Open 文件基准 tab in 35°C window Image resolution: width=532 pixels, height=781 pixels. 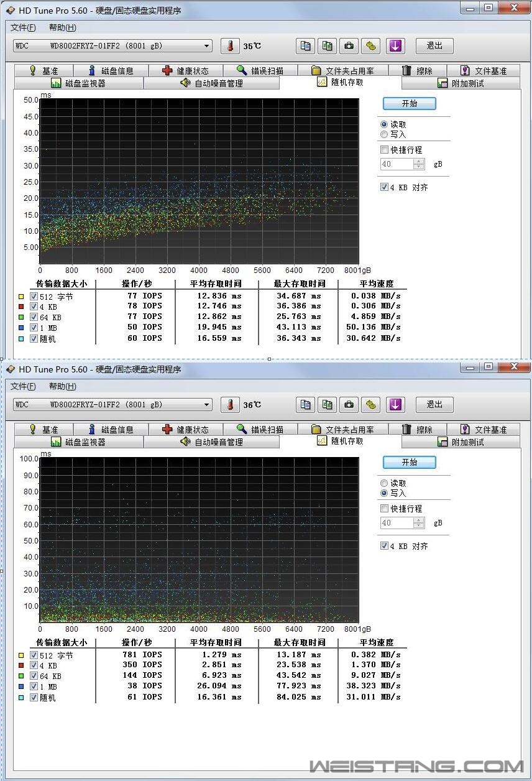tap(483, 71)
